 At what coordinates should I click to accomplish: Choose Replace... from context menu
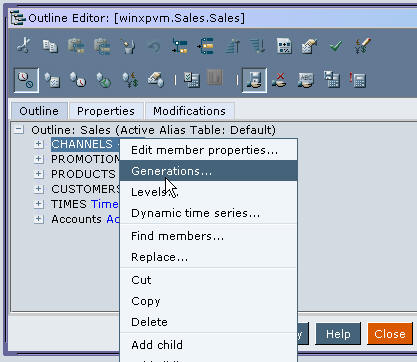[208, 257]
